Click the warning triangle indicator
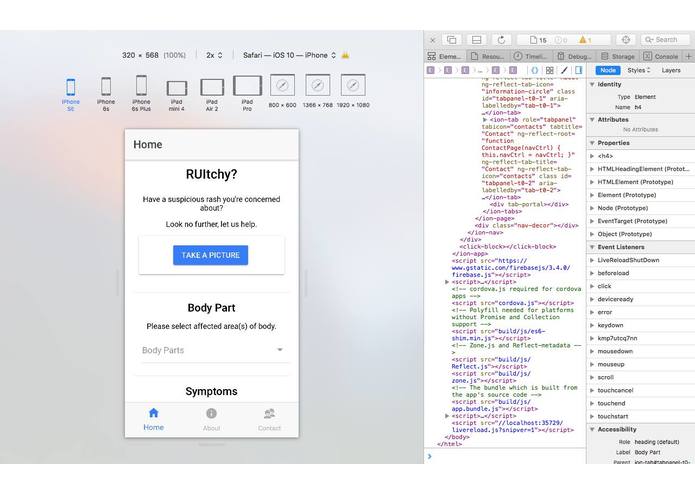This screenshot has height=494, width=695. [586, 40]
